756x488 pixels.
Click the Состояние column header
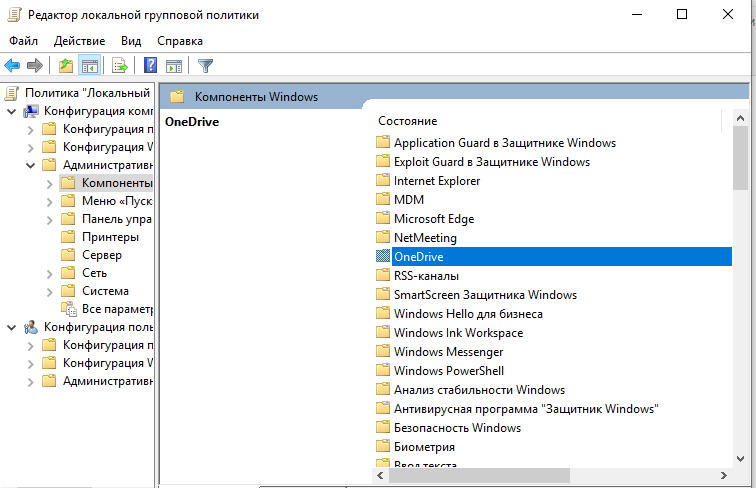[x=407, y=120]
